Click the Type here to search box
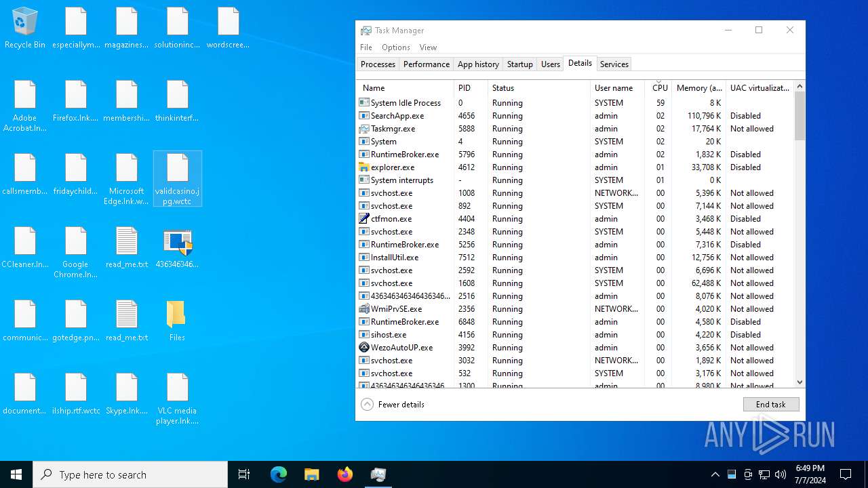Viewport: 868px width, 488px height. click(130, 474)
